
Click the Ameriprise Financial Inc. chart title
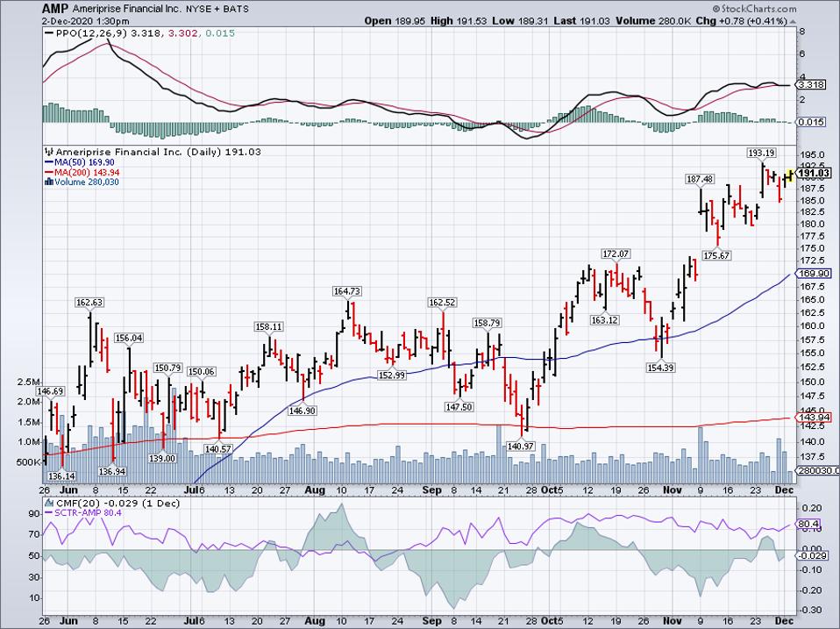point(127,9)
